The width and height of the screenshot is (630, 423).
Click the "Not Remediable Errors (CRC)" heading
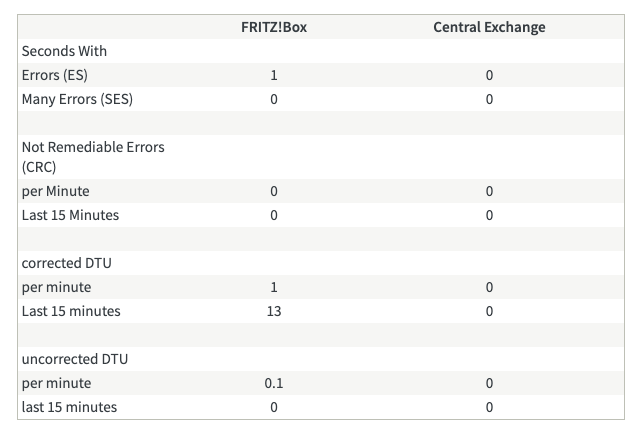pyautogui.click(x=93, y=157)
